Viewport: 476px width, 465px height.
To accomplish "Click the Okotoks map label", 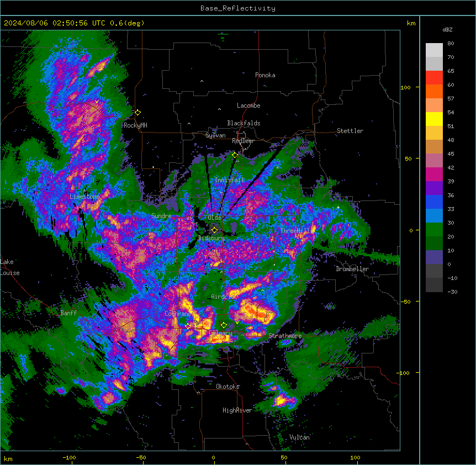I will tap(228, 387).
